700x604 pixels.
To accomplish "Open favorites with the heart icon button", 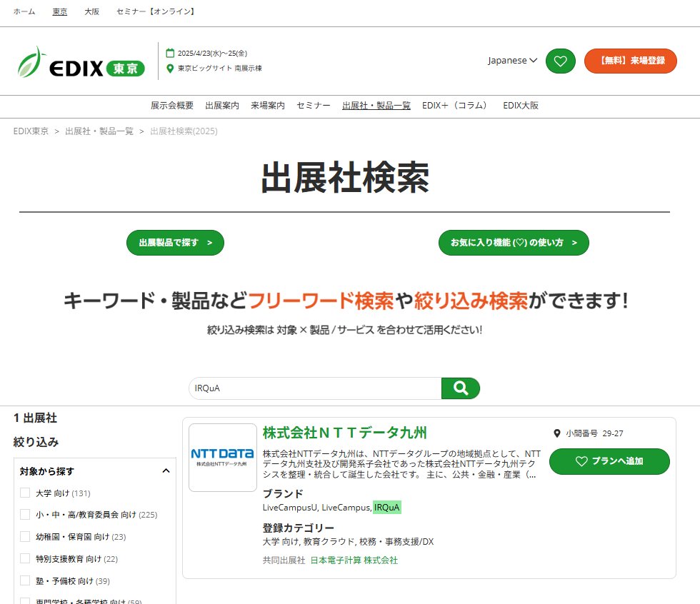I will pyautogui.click(x=560, y=61).
